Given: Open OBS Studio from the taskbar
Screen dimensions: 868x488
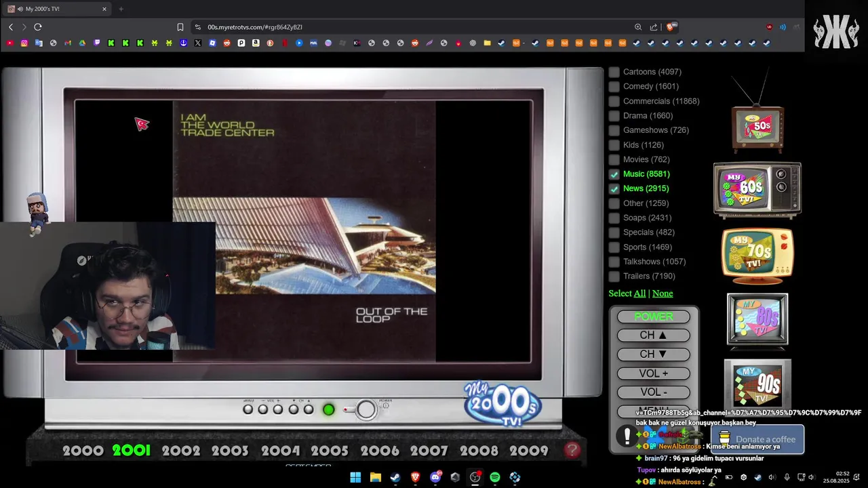Looking at the screenshot, I should point(475,477).
